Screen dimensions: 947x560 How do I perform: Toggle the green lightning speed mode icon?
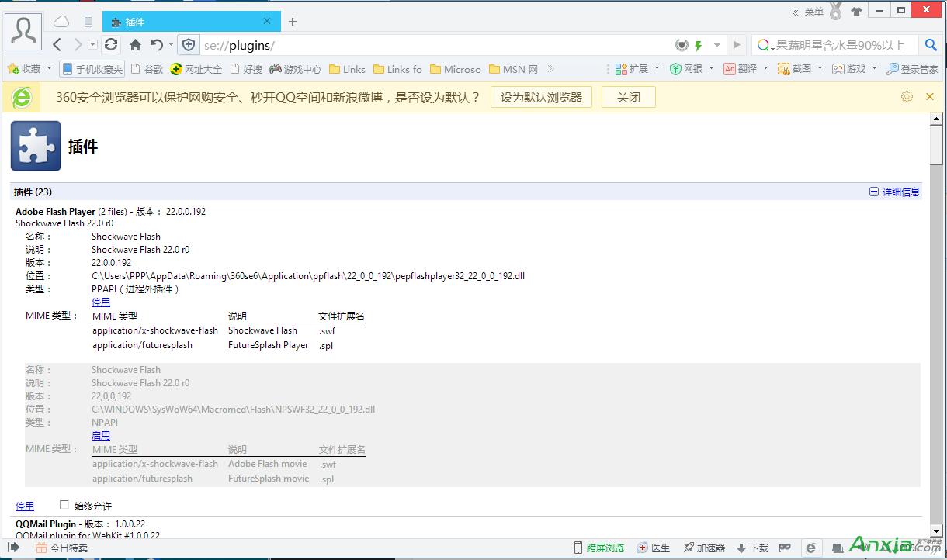[x=699, y=45]
